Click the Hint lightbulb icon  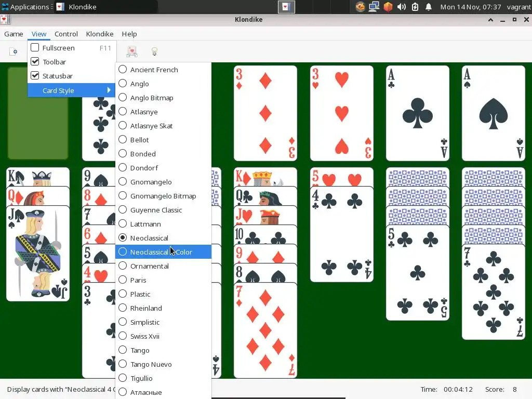coord(154,51)
